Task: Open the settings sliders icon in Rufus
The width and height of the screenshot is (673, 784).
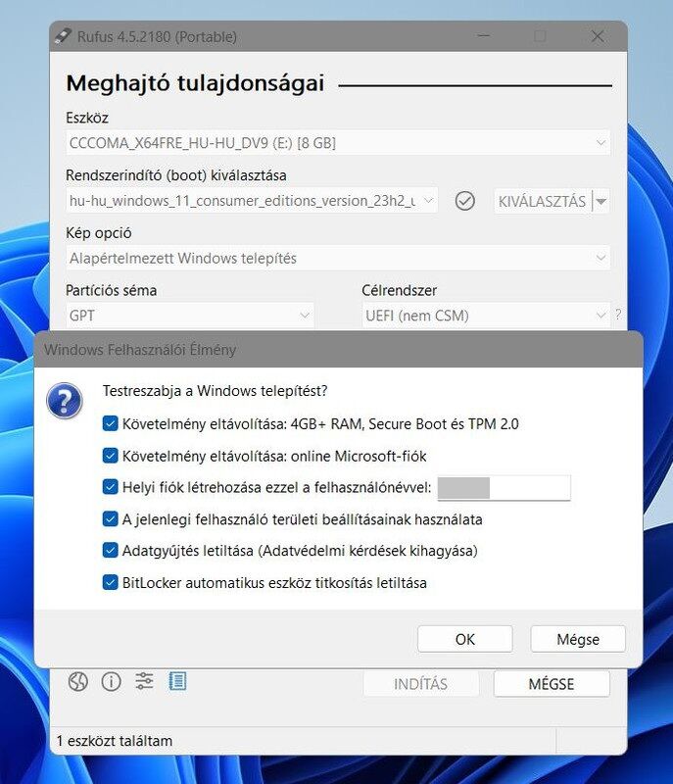Action: [144, 681]
